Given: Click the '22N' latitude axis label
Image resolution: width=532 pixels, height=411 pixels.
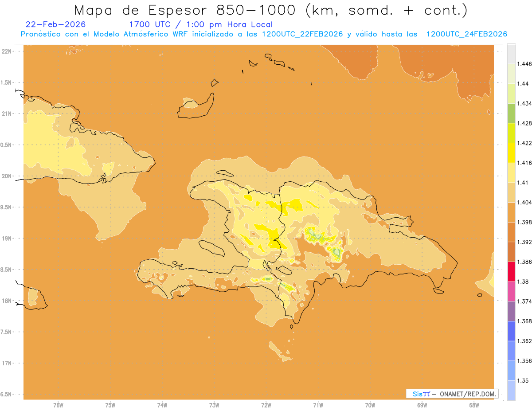Looking at the screenshot, I should tap(8, 51).
